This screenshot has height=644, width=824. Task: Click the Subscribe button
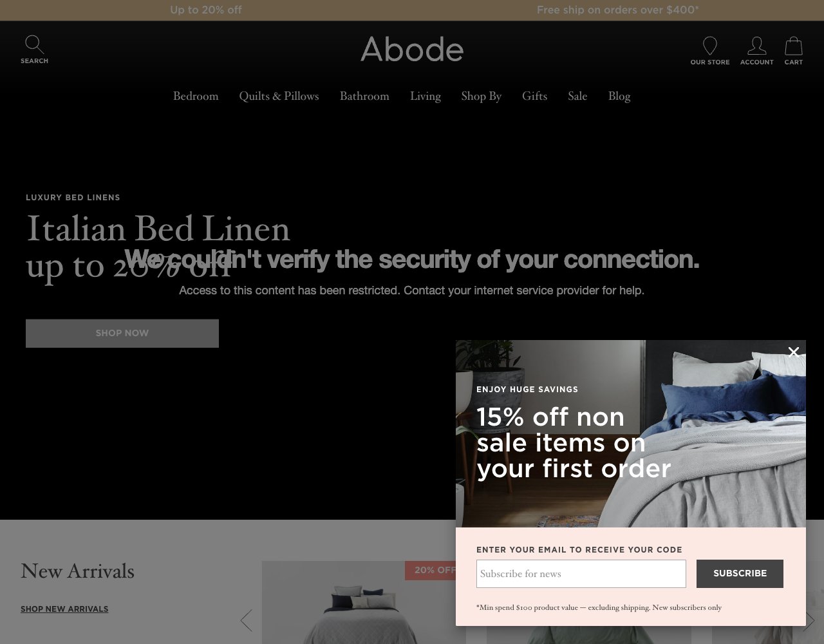click(740, 573)
